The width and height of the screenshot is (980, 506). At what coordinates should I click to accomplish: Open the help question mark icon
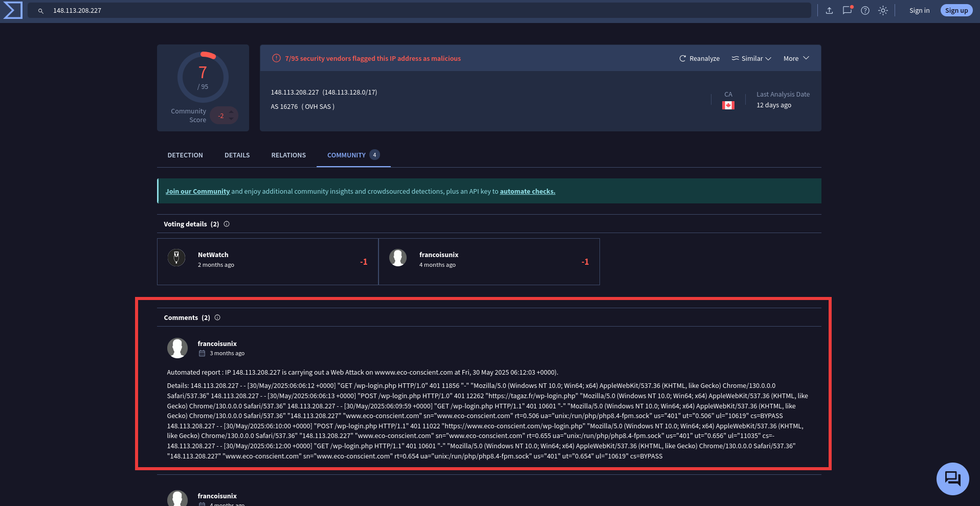pyautogui.click(x=865, y=10)
